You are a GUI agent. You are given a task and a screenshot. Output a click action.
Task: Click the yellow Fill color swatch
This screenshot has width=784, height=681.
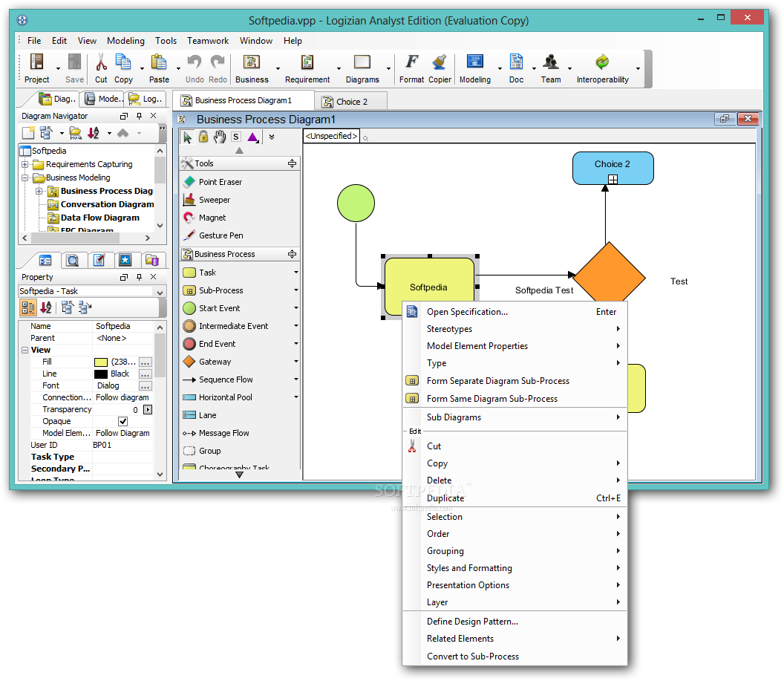click(101, 362)
